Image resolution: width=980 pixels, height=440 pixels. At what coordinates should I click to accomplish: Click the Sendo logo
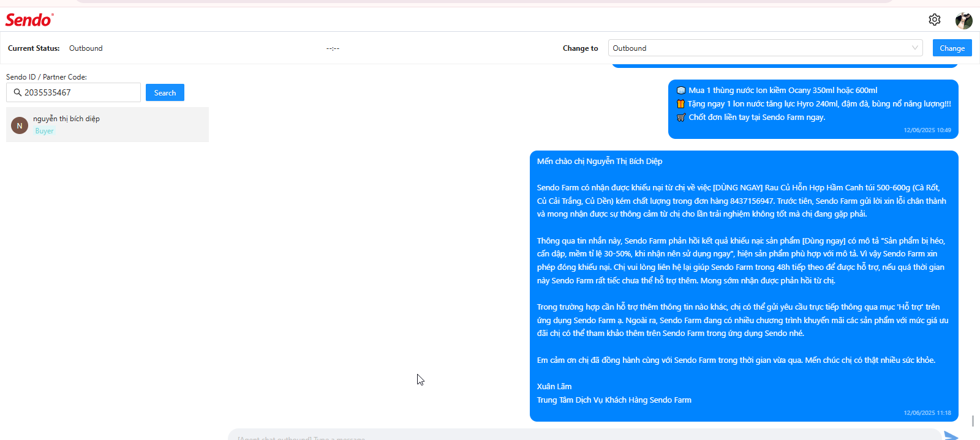point(29,20)
